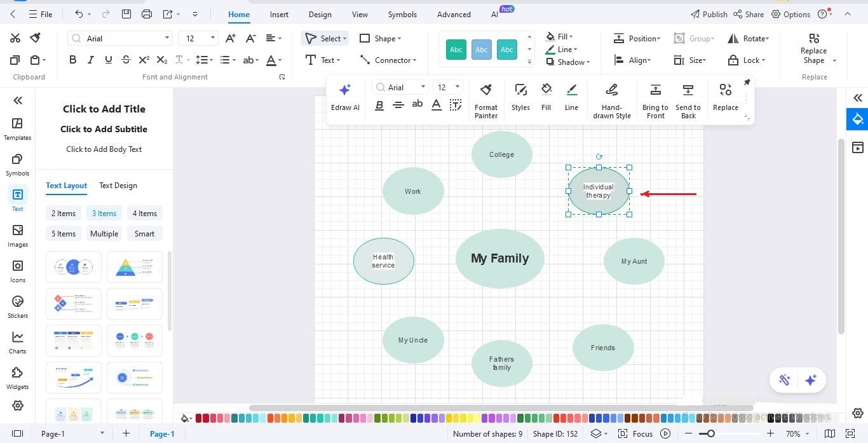Open Charts panel in the left sidebar
The image size is (868, 443).
tap(17, 342)
